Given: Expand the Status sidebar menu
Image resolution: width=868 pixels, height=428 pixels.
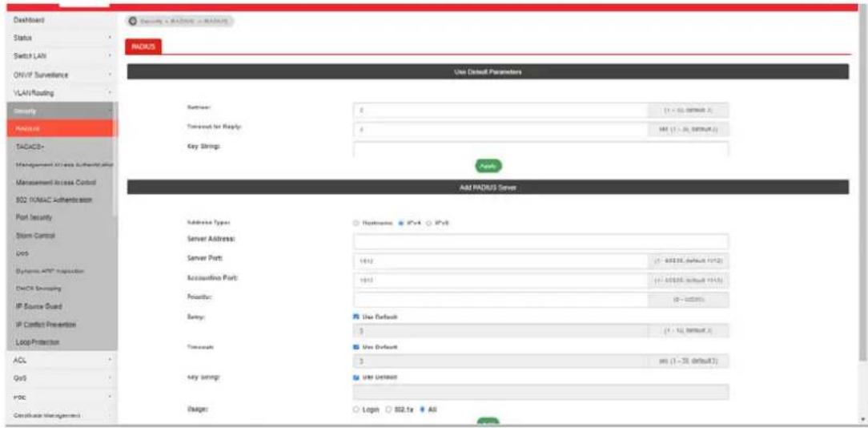Looking at the screenshot, I should pyautogui.click(x=62, y=38).
